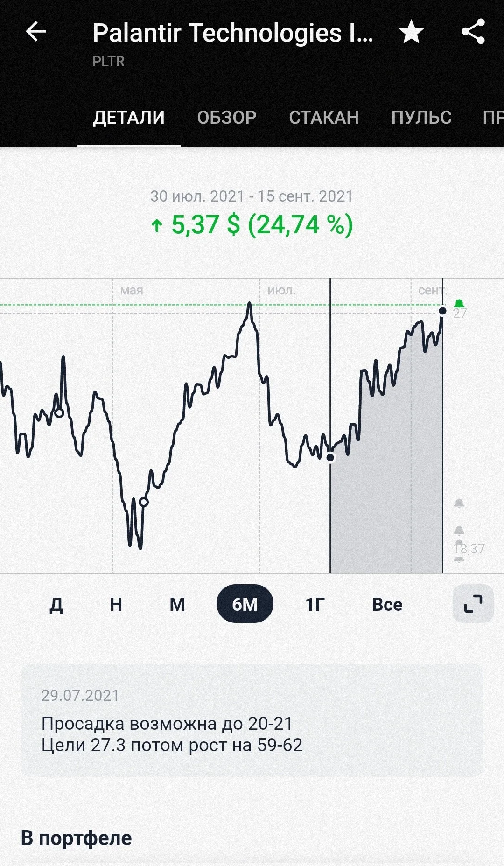Choose the М month range
This screenshot has height=866, width=504.
(177, 604)
